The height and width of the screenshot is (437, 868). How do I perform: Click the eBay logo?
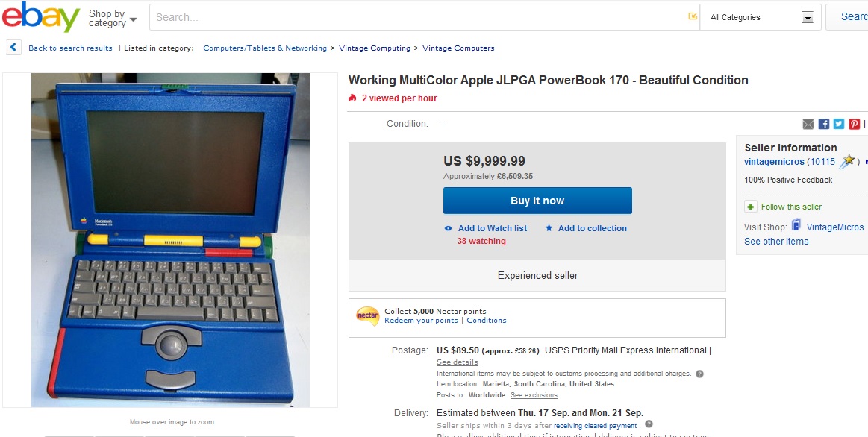click(42, 16)
